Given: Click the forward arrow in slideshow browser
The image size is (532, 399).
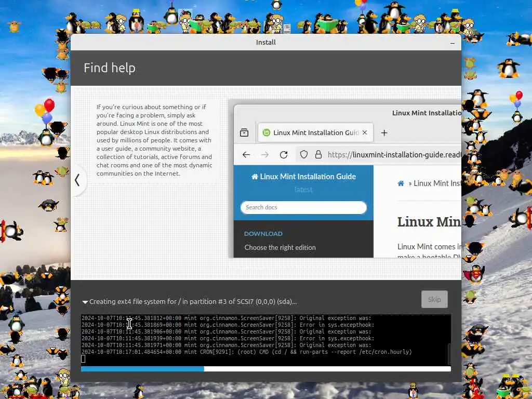Looking at the screenshot, I should (265, 155).
